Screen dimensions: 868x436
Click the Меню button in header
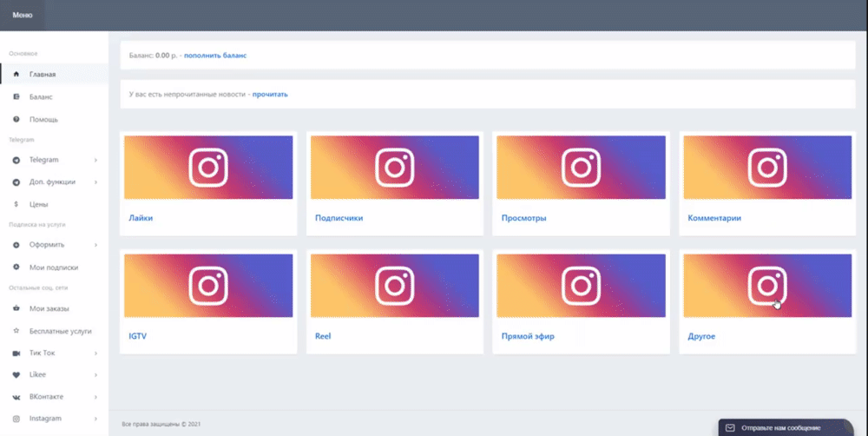(x=23, y=16)
